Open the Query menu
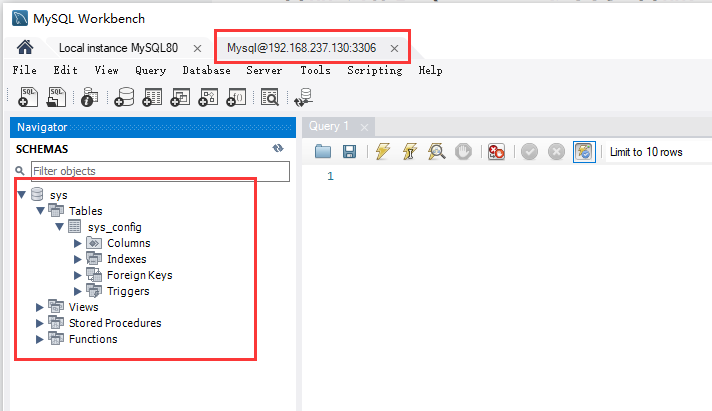 (150, 70)
